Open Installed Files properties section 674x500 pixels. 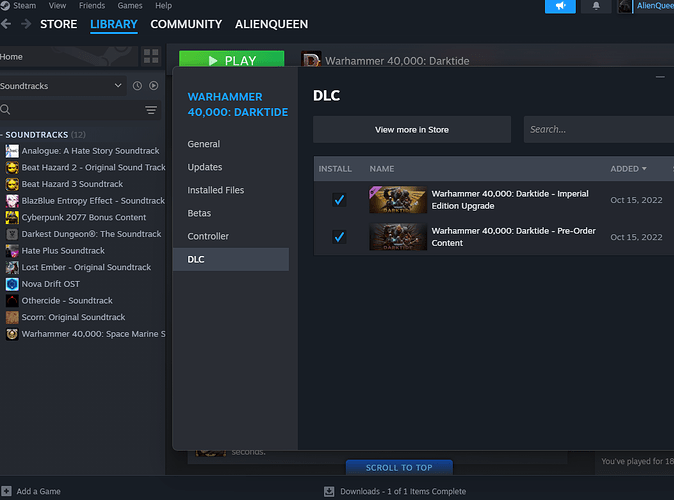point(231,190)
